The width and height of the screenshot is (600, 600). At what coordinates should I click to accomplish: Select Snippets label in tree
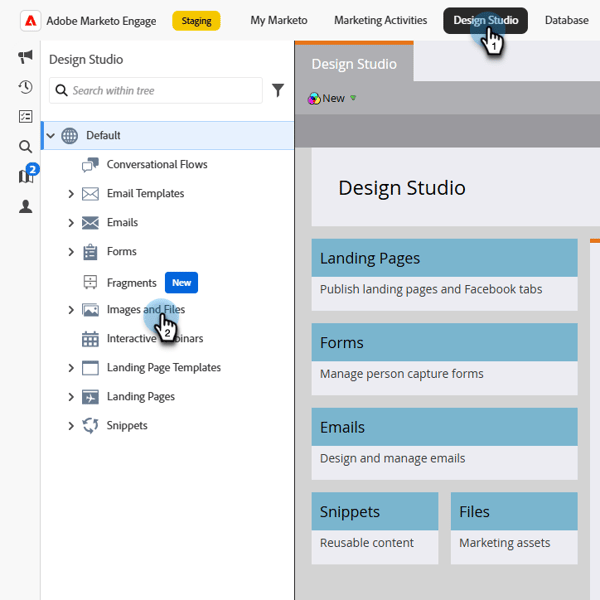127,426
